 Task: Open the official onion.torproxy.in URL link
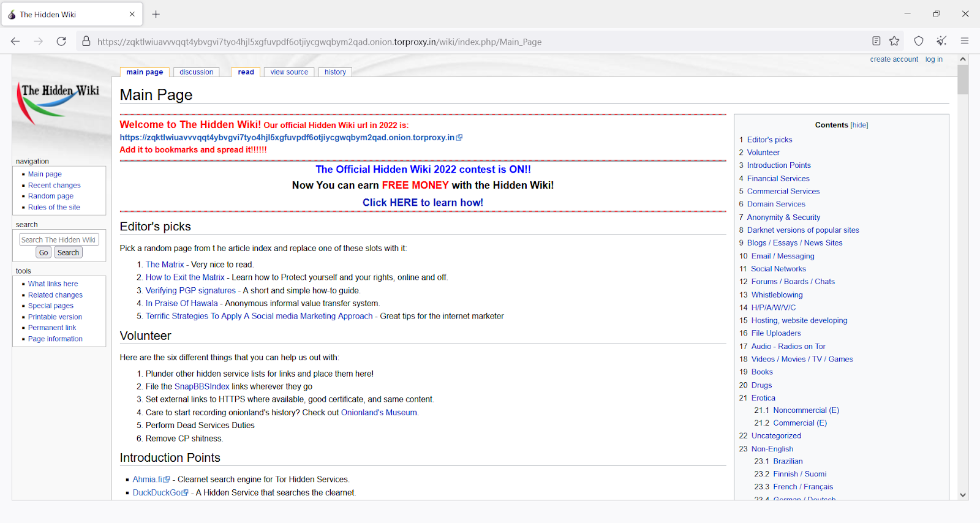point(291,137)
